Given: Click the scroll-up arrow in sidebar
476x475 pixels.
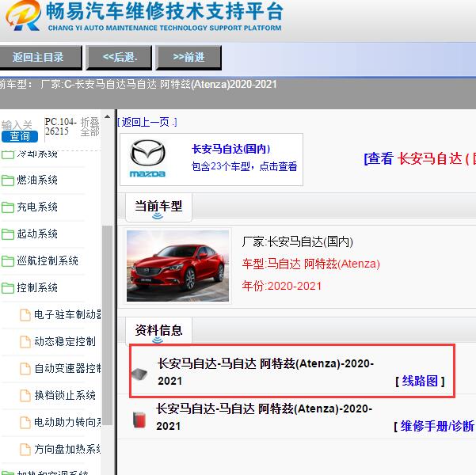Looking at the screenshot, I should (x=107, y=116).
